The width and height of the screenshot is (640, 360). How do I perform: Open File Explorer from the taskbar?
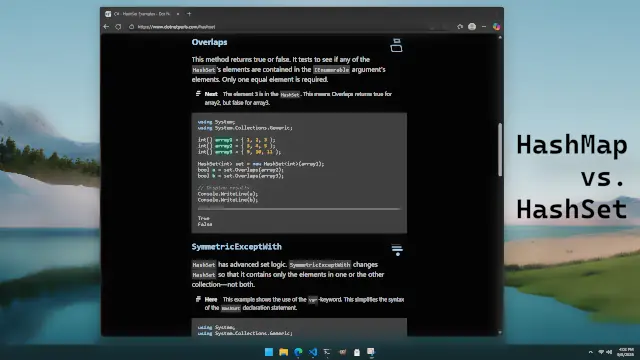283,352
